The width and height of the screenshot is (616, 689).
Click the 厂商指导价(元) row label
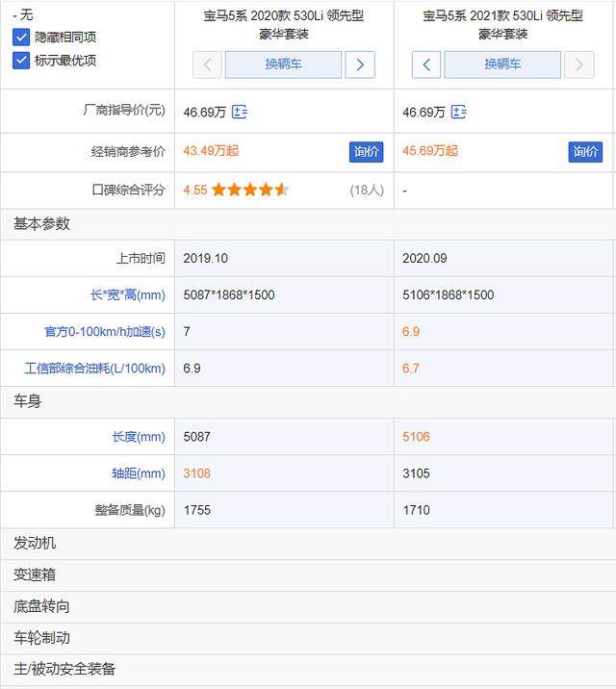click(124, 110)
